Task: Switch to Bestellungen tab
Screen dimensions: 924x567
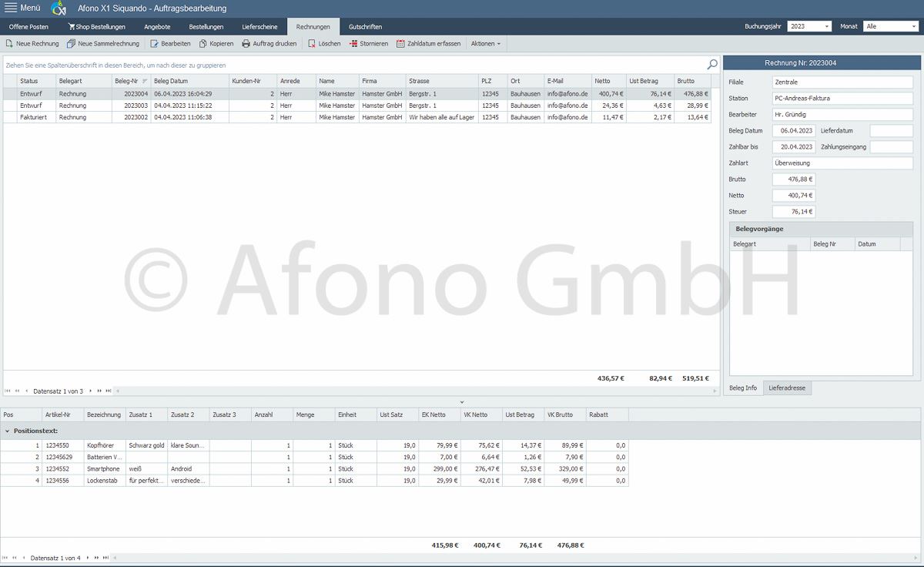Action: tap(206, 26)
